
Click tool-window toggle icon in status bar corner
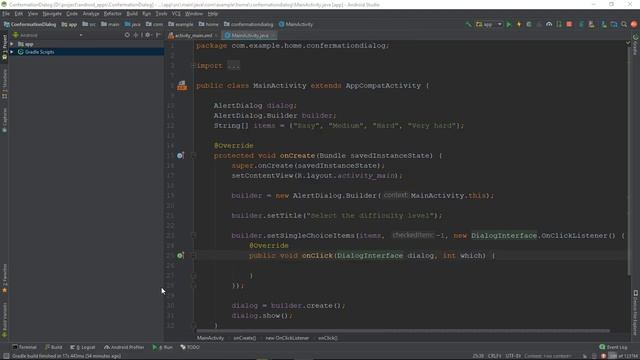tap(6, 356)
